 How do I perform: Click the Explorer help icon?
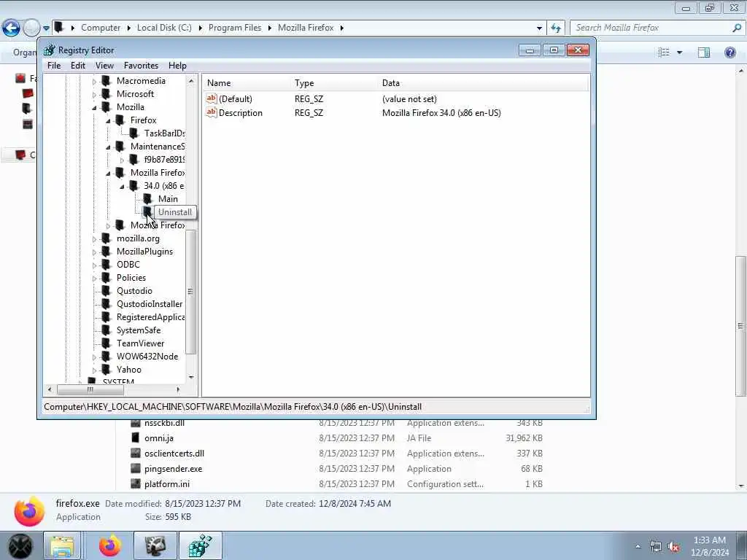(729, 52)
